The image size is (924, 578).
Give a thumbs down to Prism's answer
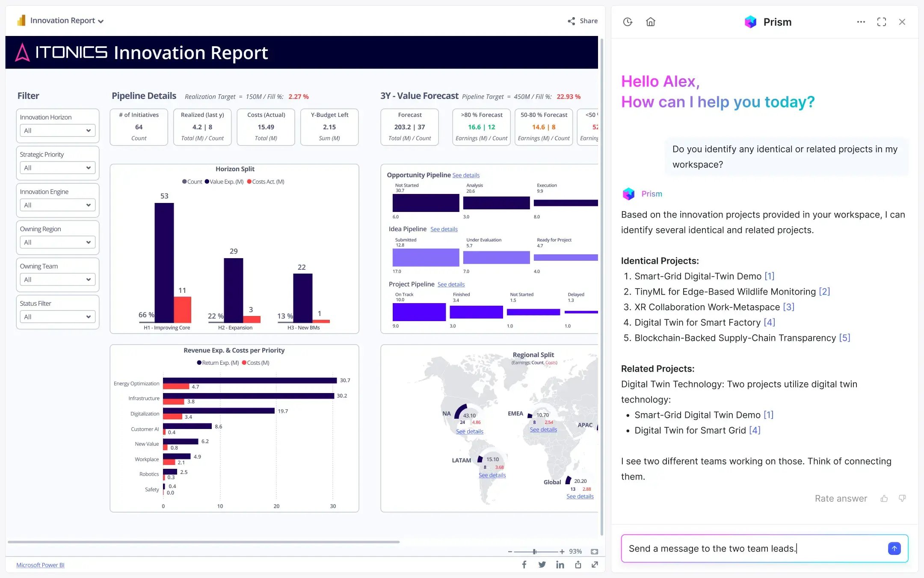[x=902, y=498]
